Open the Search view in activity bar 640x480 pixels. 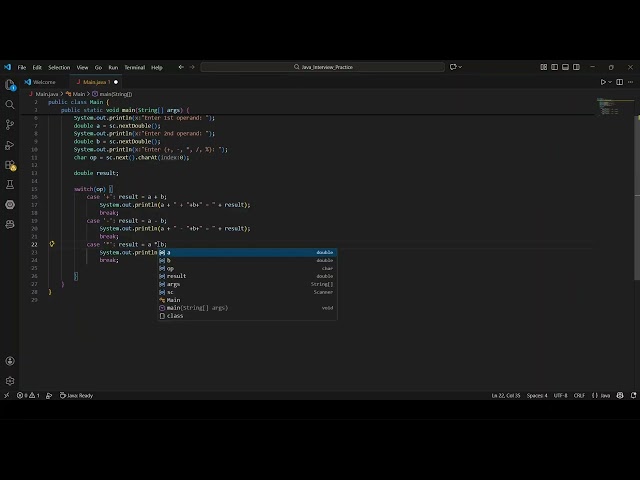click(10, 105)
